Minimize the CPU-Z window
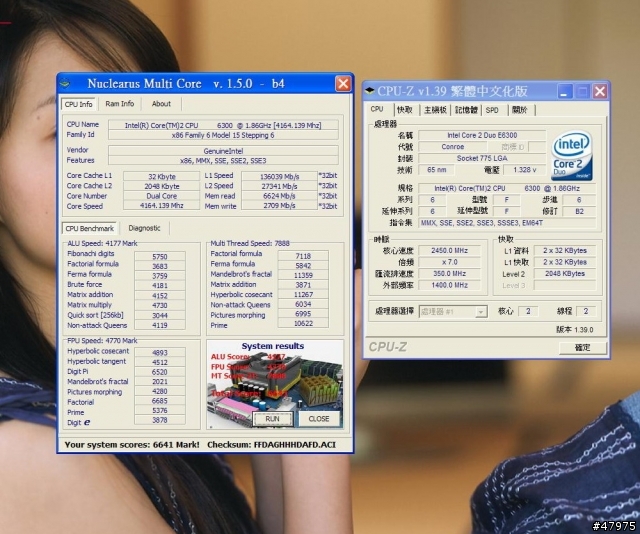This screenshot has width=640, height=534. click(565, 91)
